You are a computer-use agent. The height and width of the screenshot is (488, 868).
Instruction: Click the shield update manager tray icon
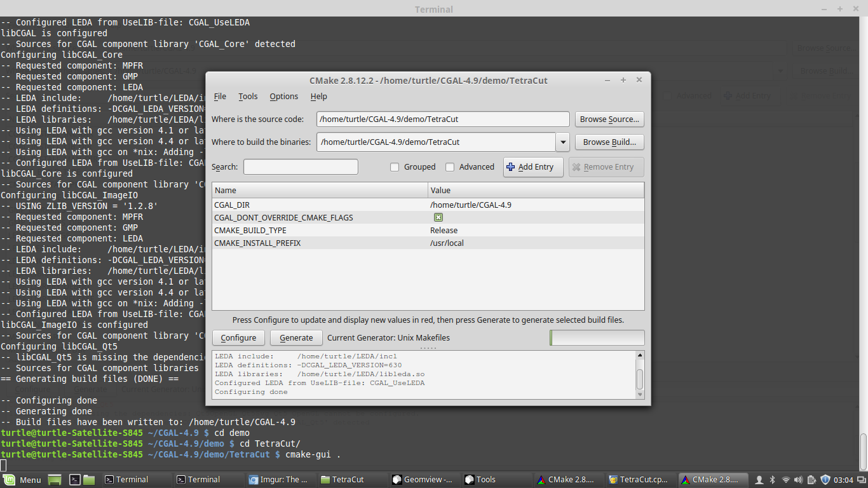[825, 480]
